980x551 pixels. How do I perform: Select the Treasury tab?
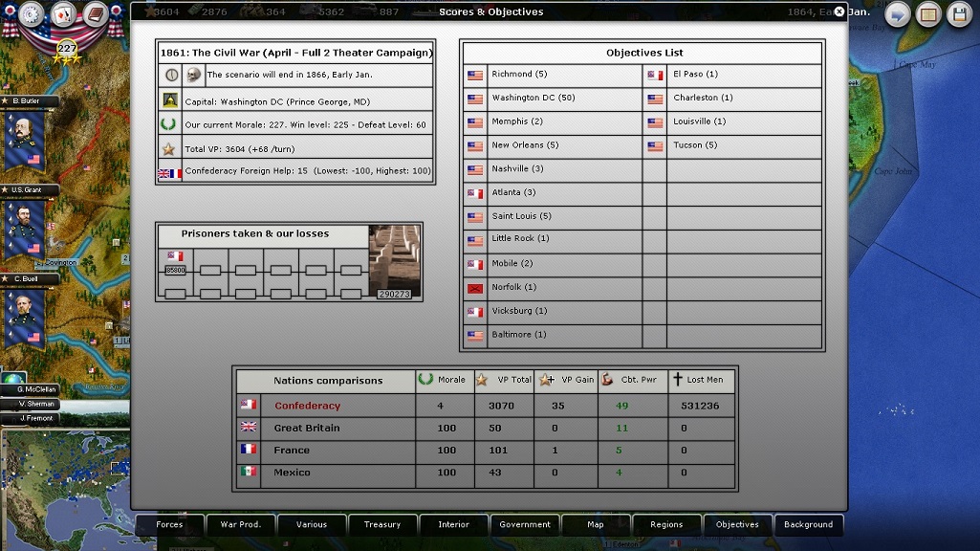pyautogui.click(x=382, y=524)
